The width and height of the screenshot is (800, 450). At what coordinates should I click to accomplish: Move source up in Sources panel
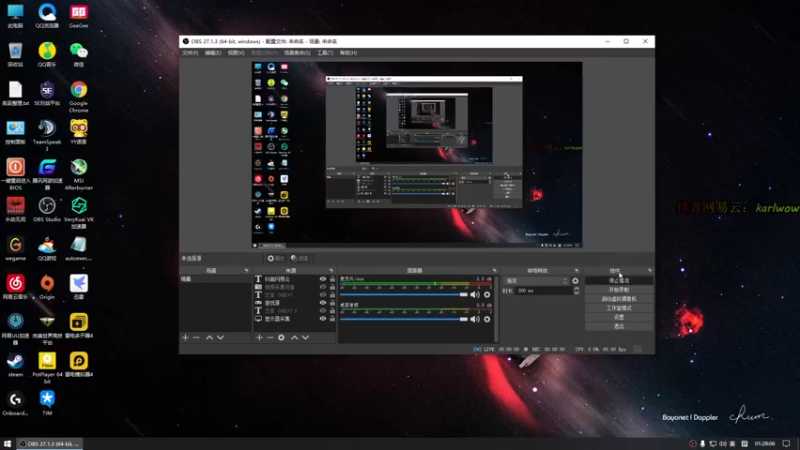point(294,337)
